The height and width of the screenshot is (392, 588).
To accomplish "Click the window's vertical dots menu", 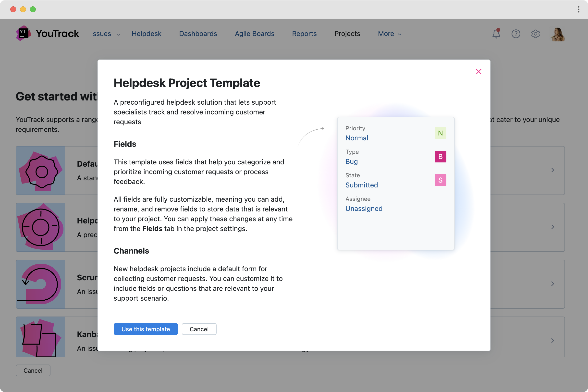I will (x=578, y=9).
